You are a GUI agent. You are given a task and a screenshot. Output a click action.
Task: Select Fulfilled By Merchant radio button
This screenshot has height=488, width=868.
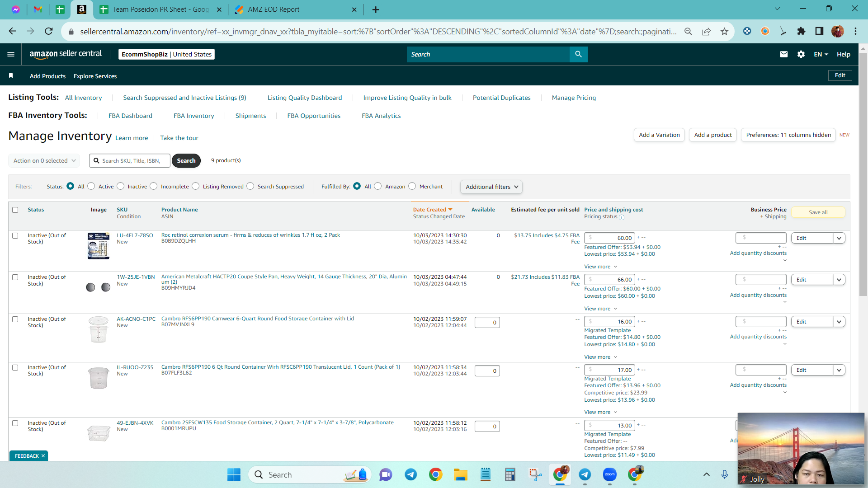click(x=412, y=186)
